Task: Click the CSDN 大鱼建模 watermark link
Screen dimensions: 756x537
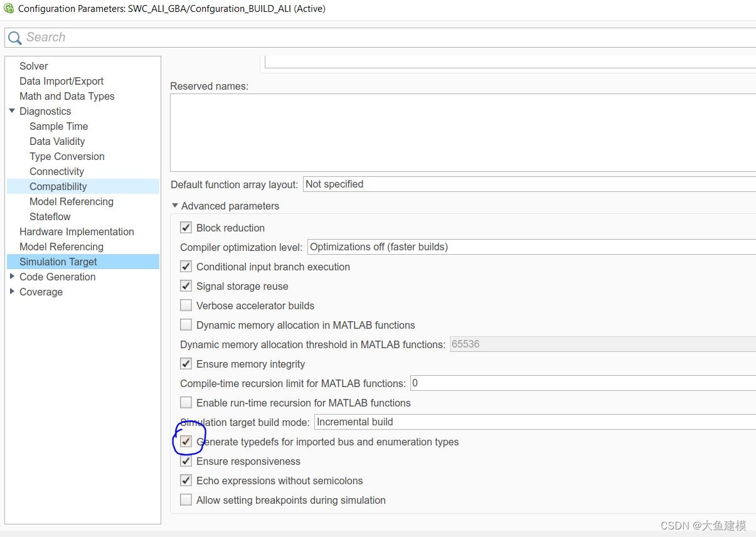Action: pos(703,525)
